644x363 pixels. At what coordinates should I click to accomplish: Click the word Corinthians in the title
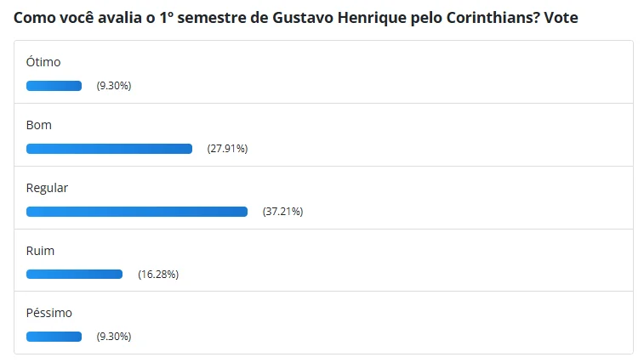tap(493, 18)
